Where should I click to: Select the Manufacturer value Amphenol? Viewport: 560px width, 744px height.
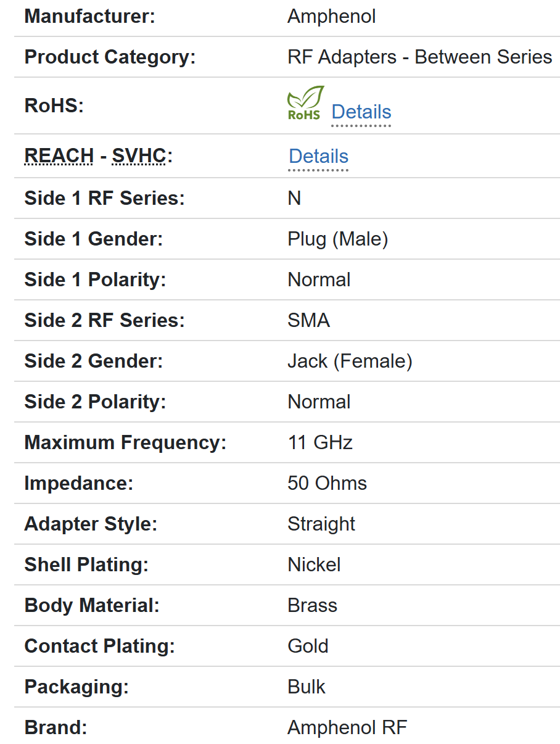tap(331, 17)
